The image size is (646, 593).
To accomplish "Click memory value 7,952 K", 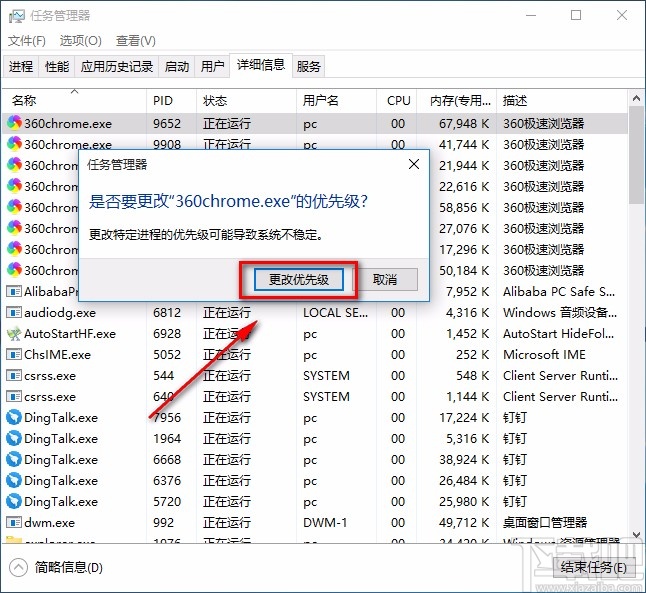I will [468, 292].
